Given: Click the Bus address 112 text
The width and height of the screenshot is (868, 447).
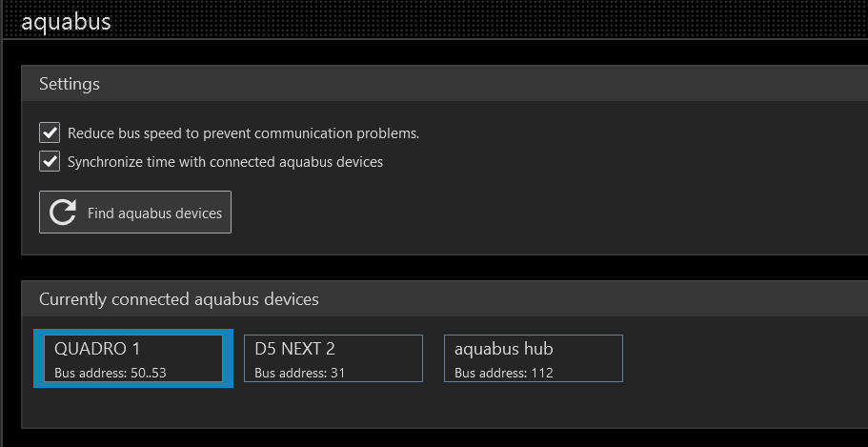Looking at the screenshot, I should pyautogui.click(x=504, y=373).
